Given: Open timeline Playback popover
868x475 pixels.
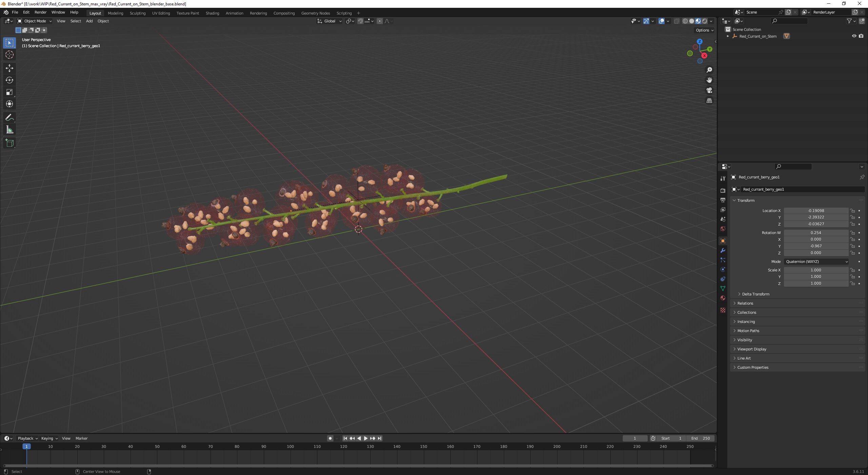Looking at the screenshot, I should point(27,438).
